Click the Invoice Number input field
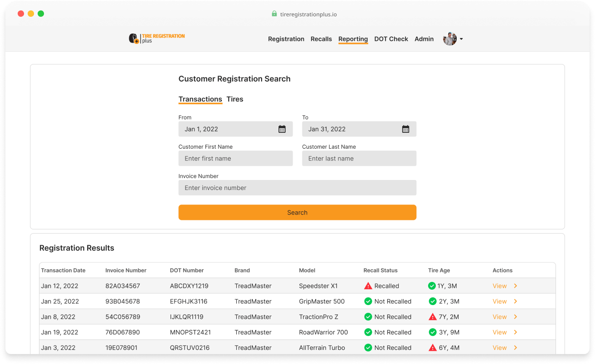The width and height of the screenshot is (595, 364). tap(297, 188)
